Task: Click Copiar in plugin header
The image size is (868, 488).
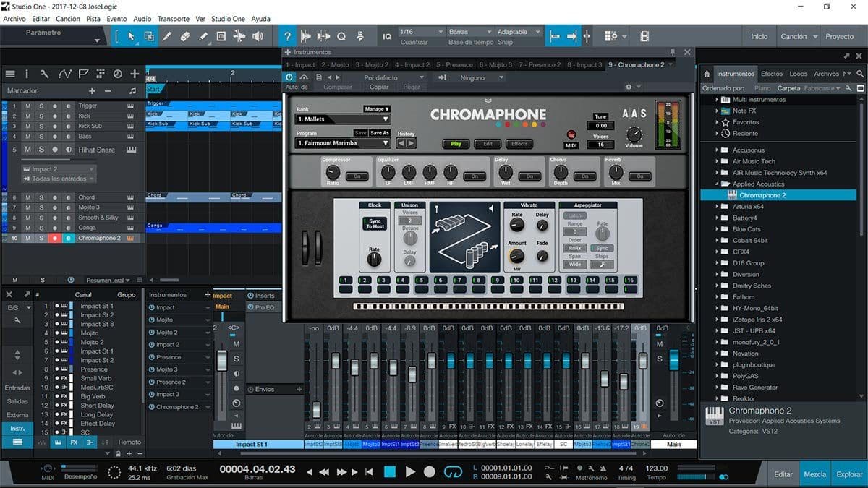Action: tap(379, 87)
